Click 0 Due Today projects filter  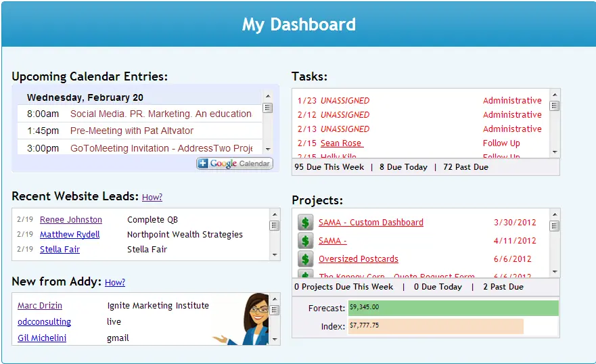tap(438, 287)
